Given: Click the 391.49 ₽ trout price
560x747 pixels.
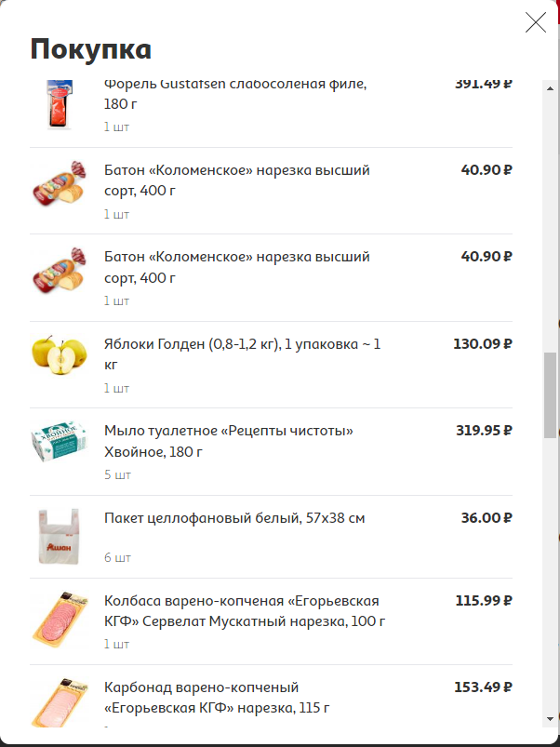Looking at the screenshot, I should [x=484, y=84].
